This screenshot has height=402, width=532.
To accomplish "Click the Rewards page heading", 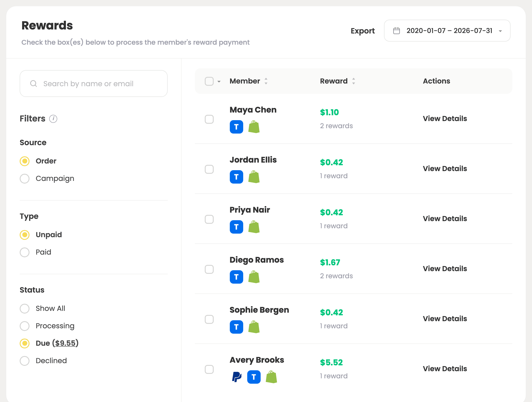I will [47, 25].
